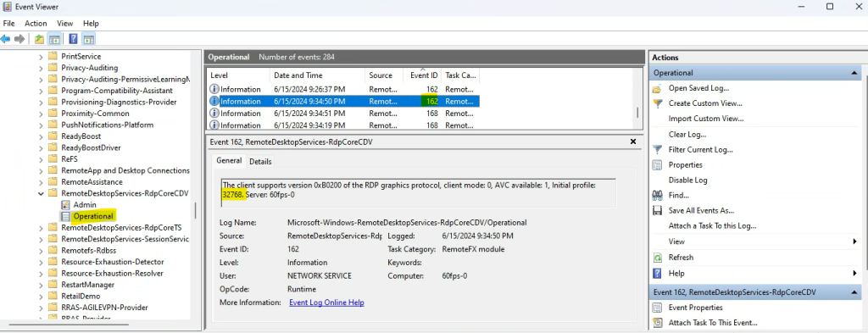Click the Up one level folder icon
The image size is (868, 333).
39,39
